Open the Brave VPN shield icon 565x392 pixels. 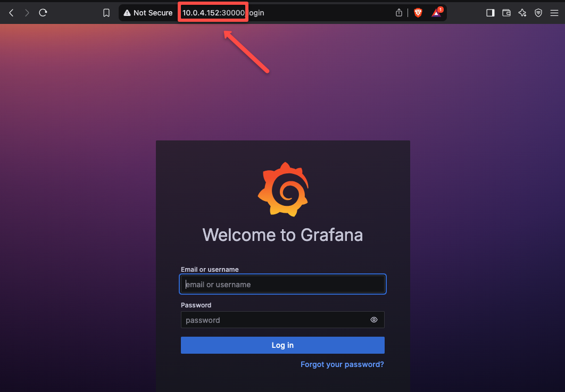pos(538,13)
